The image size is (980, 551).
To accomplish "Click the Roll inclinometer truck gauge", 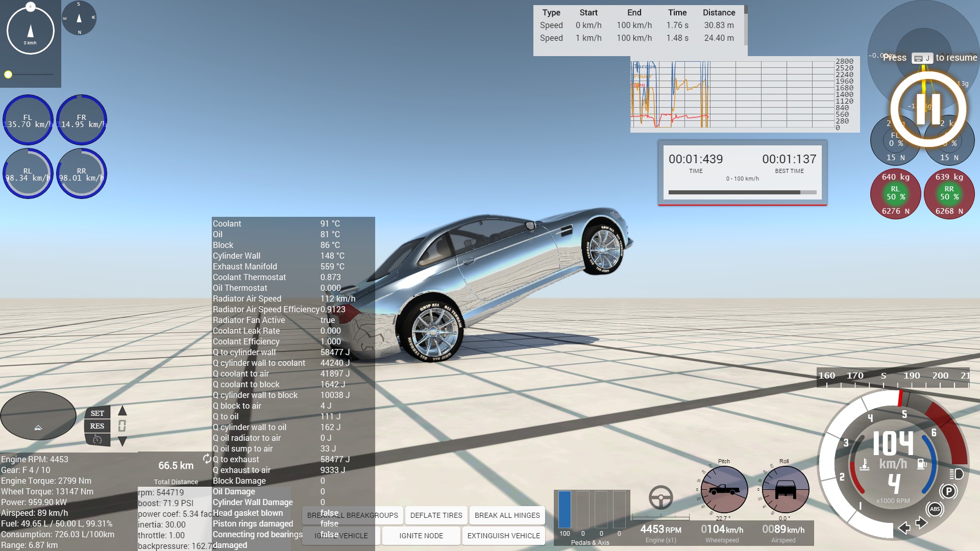I will coord(785,490).
